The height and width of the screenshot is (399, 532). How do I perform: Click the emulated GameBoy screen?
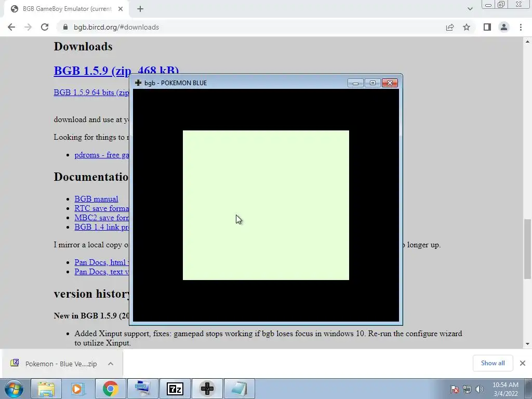(265, 205)
